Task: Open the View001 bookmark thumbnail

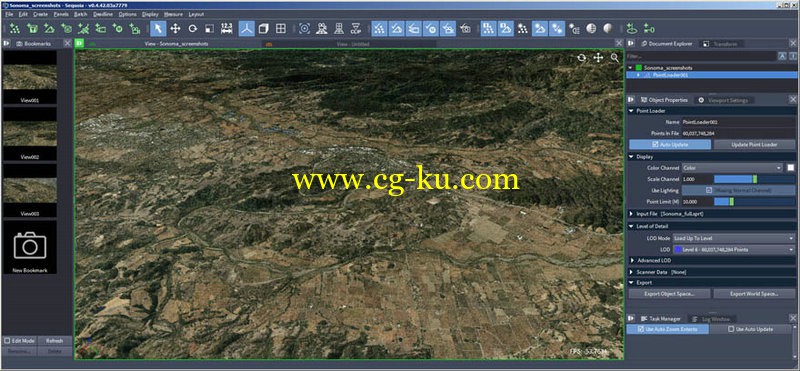Action: coord(30,78)
